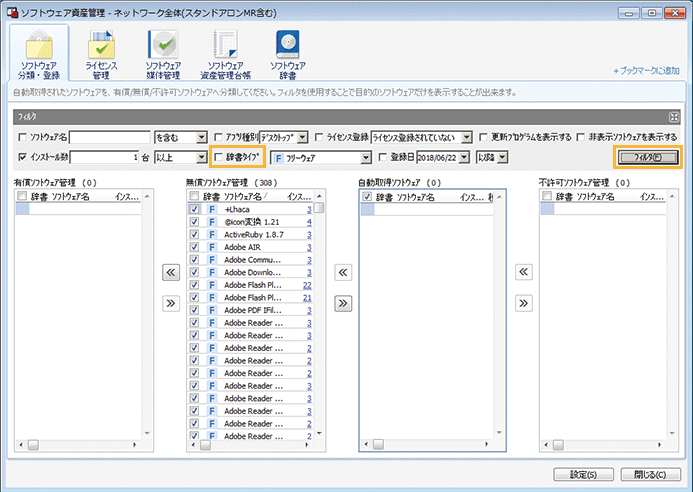Click « arrow beside 不許可ソフトウェア管理 list
This screenshot has height=492, width=693.
coord(524,272)
